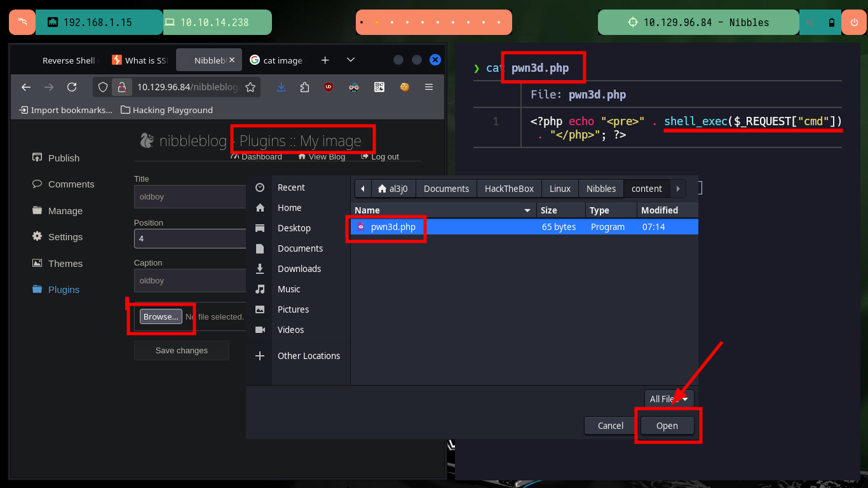Click the Caption input field
This screenshot has width=868, height=488.
(190, 280)
